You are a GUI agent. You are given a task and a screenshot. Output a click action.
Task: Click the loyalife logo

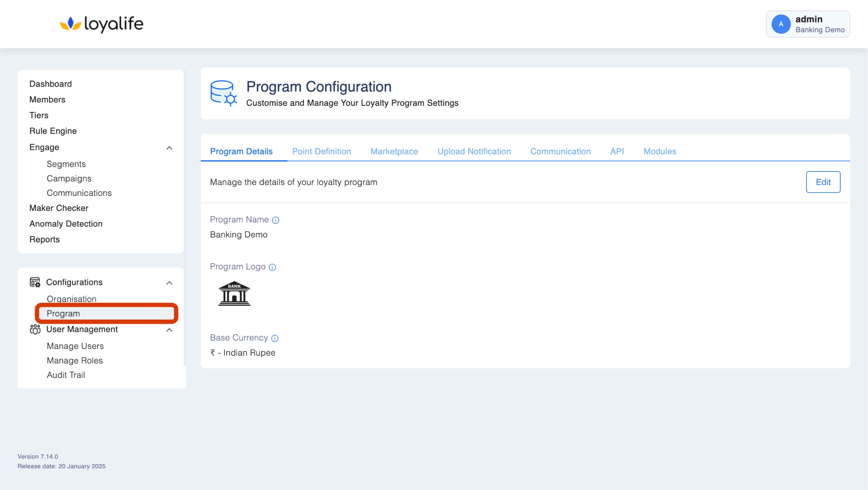coord(101,24)
